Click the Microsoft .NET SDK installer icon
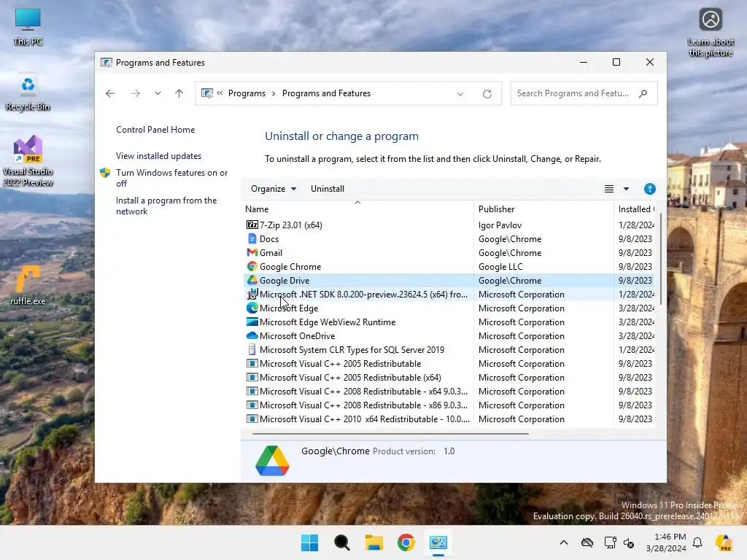The width and height of the screenshot is (747, 560). pyautogui.click(x=252, y=294)
